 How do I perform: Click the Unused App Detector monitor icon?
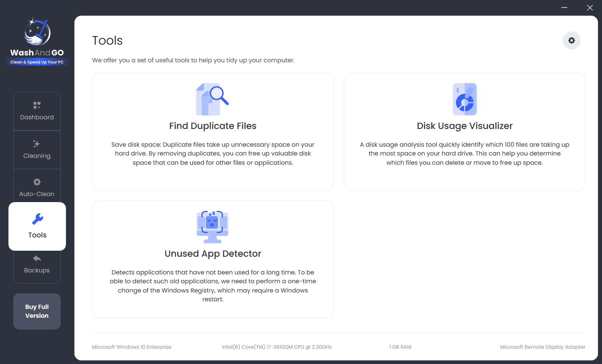pyautogui.click(x=213, y=227)
